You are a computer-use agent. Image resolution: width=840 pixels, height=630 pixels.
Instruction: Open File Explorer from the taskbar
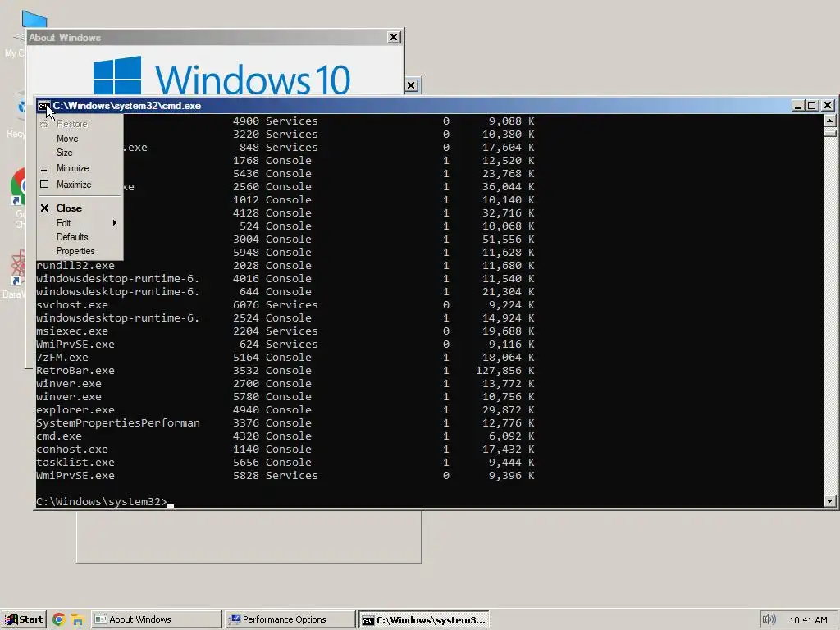point(78,620)
